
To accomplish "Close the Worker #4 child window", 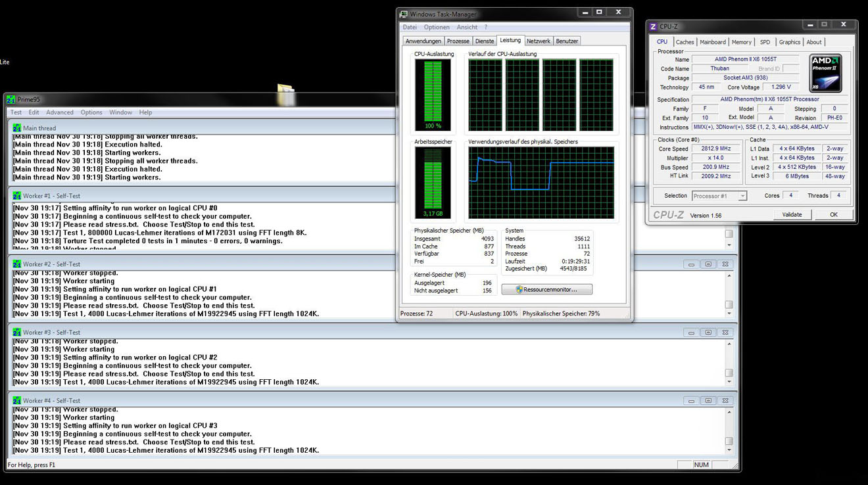I will click(x=725, y=401).
